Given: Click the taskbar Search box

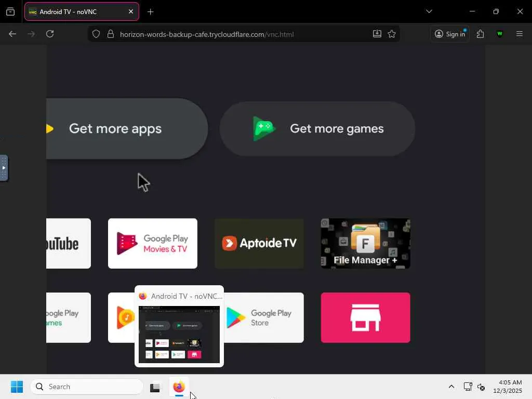Looking at the screenshot, I should point(87,387).
